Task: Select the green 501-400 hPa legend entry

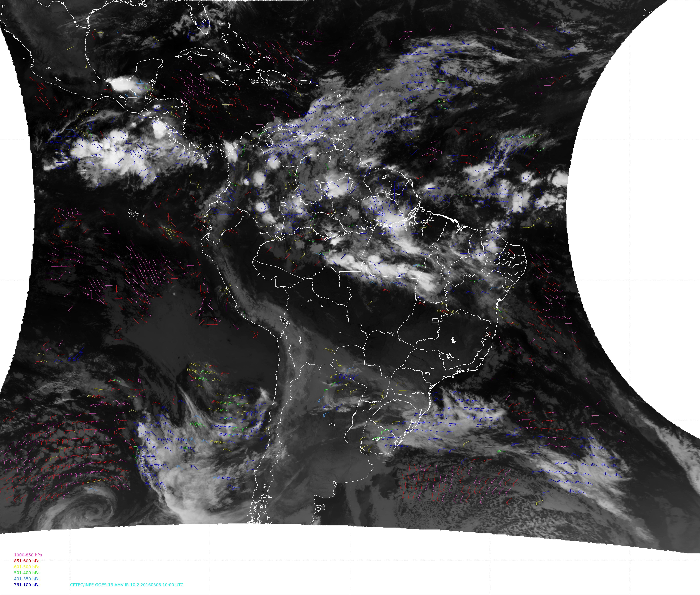Action: pos(27,573)
